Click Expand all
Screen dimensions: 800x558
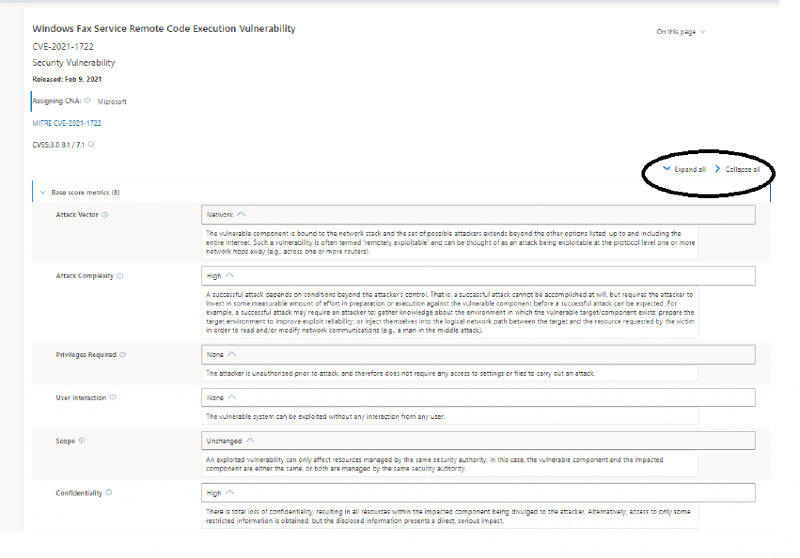point(684,170)
